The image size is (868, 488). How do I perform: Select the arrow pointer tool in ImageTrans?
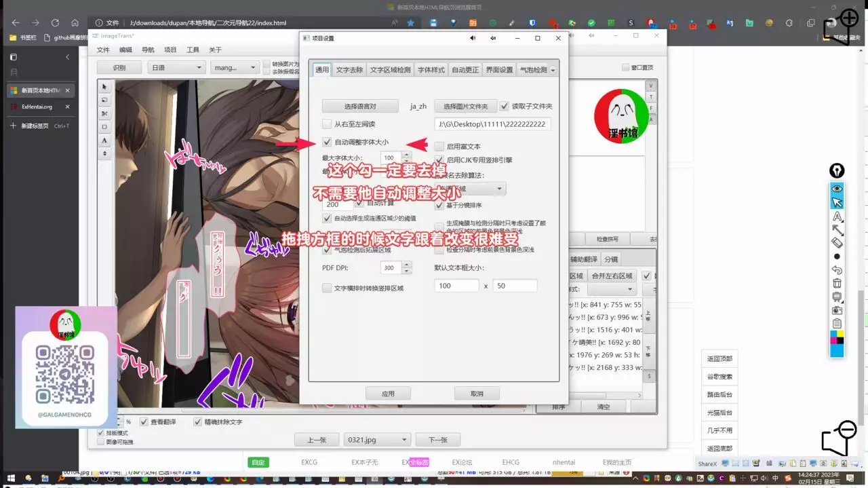coord(104,87)
